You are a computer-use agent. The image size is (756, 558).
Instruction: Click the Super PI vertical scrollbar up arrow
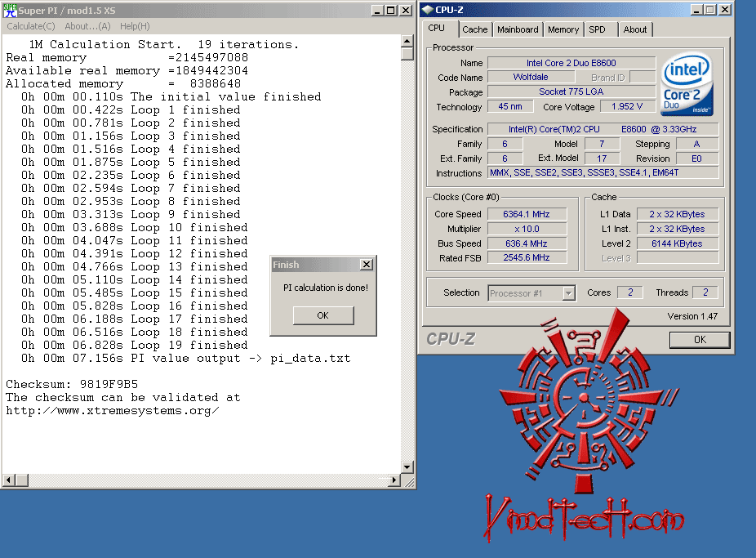coord(407,41)
